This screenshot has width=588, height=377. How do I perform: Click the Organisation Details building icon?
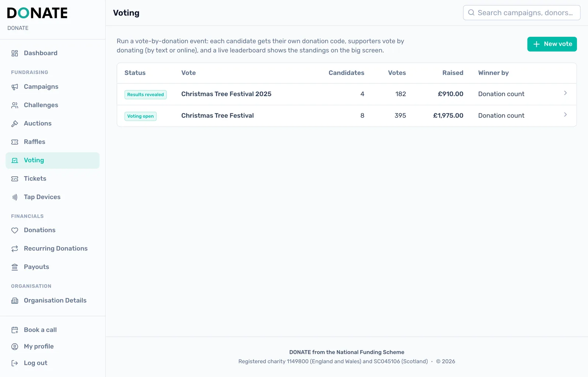click(15, 300)
